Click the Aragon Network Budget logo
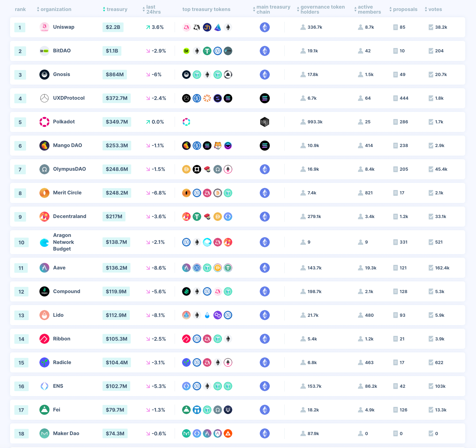Screen dimensions: 476x448 pos(44,242)
